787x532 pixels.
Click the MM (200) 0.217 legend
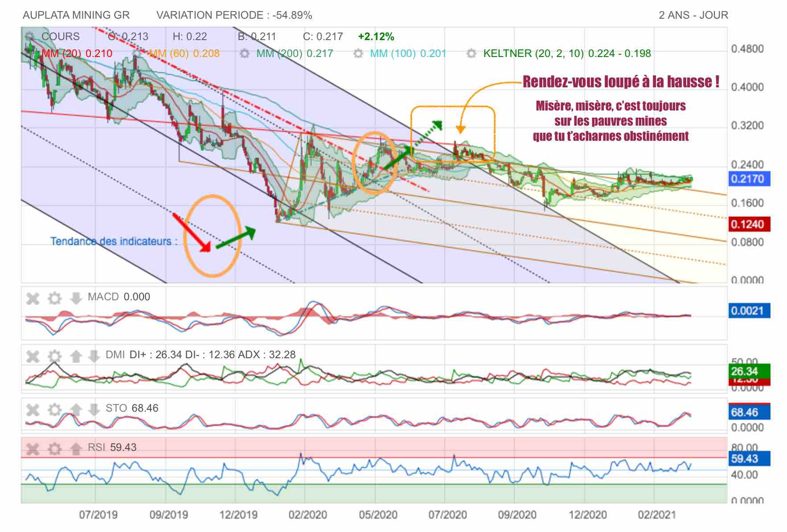coord(295,53)
